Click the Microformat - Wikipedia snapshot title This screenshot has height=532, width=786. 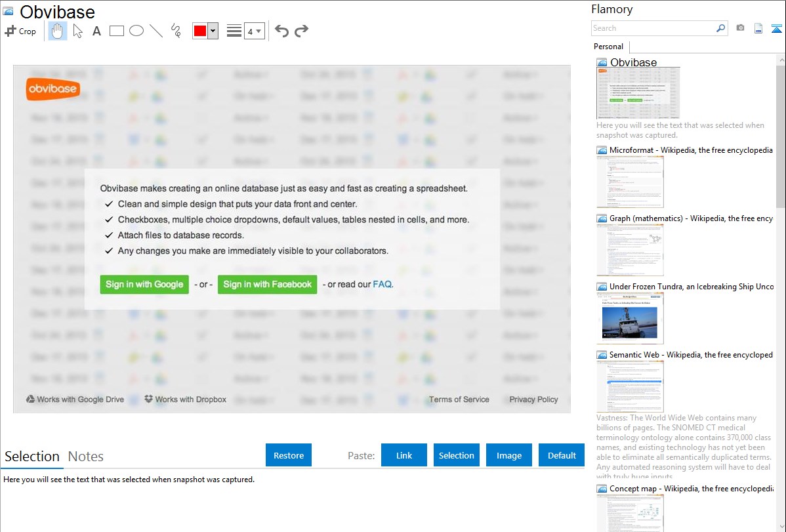point(691,150)
